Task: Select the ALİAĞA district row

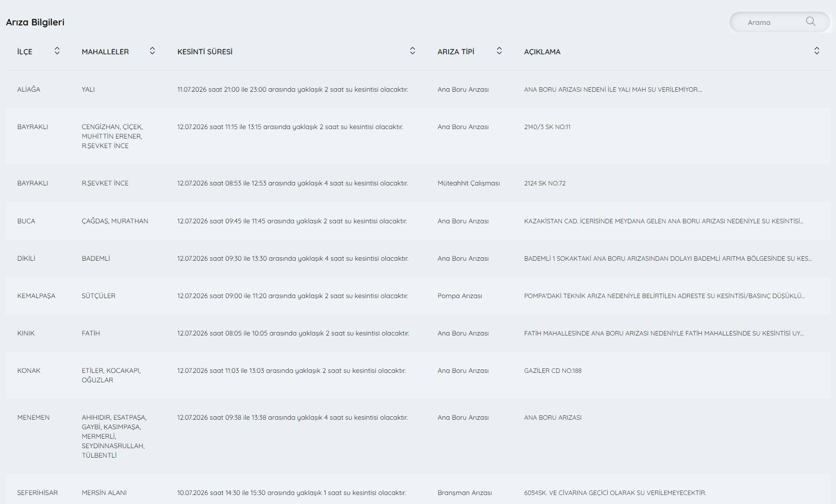Action: tap(418, 90)
